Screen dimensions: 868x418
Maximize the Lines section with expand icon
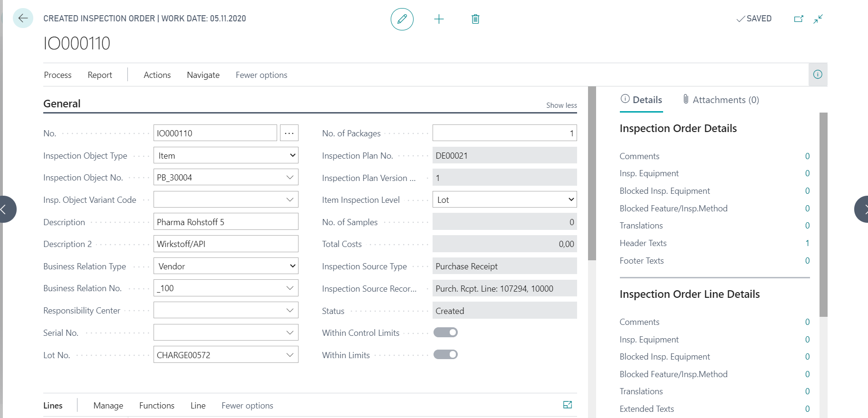pos(568,405)
